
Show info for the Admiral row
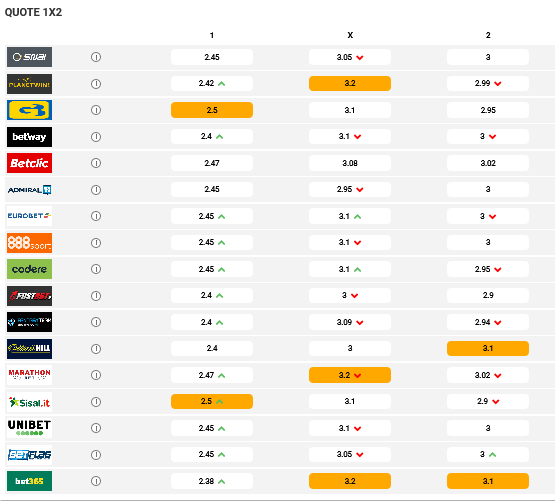click(x=96, y=190)
